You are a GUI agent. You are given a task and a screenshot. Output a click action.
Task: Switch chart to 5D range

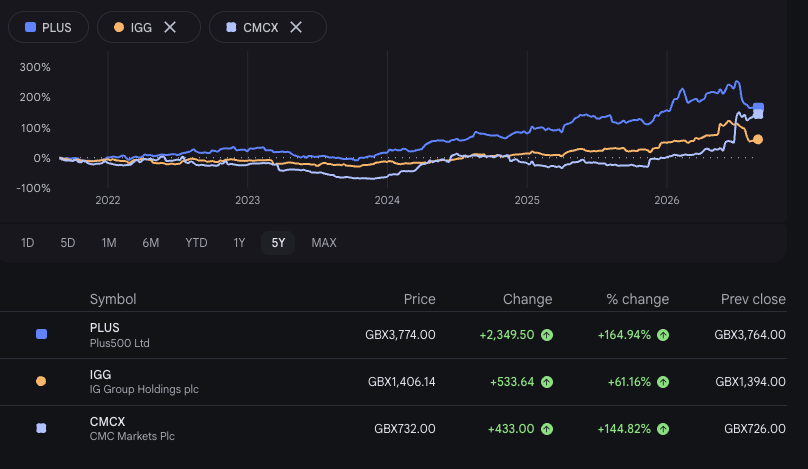68,243
